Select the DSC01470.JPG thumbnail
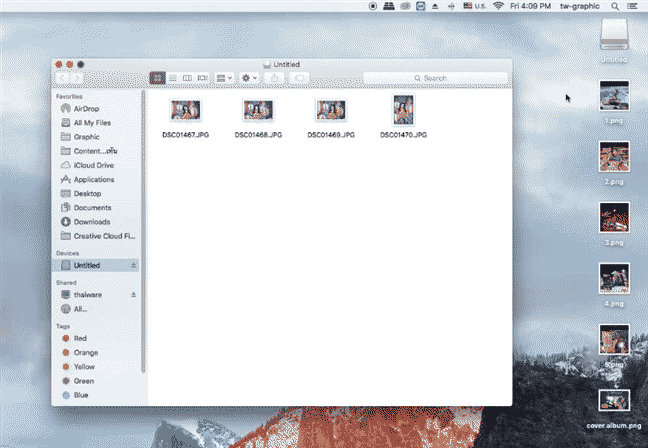 pos(403,110)
